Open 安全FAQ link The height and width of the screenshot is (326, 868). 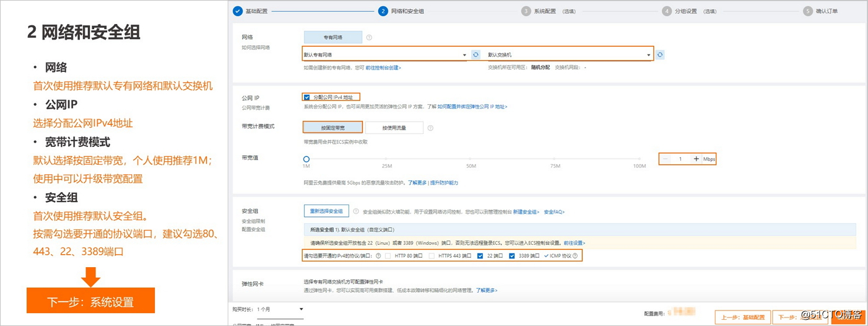[554, 212]
